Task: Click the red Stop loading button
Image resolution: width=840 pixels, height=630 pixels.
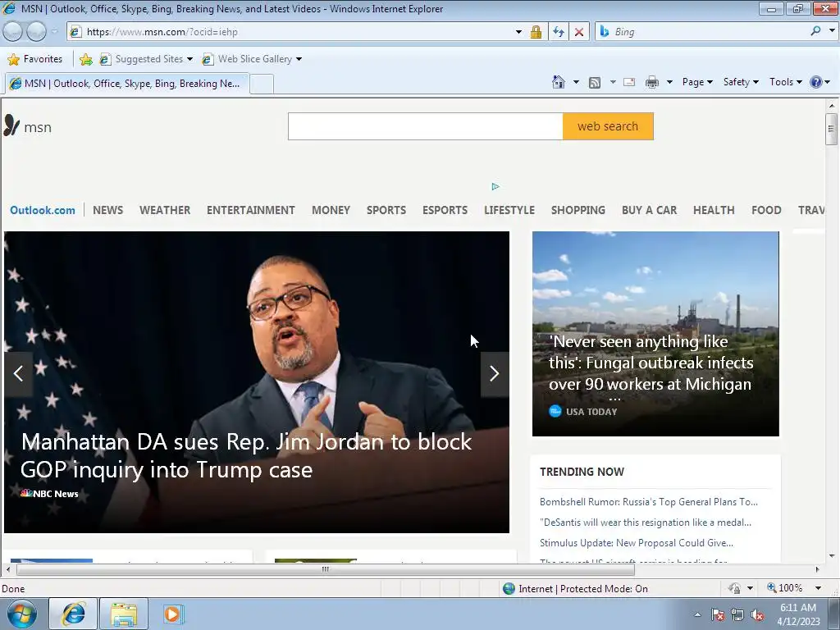Action: (579, 32)
